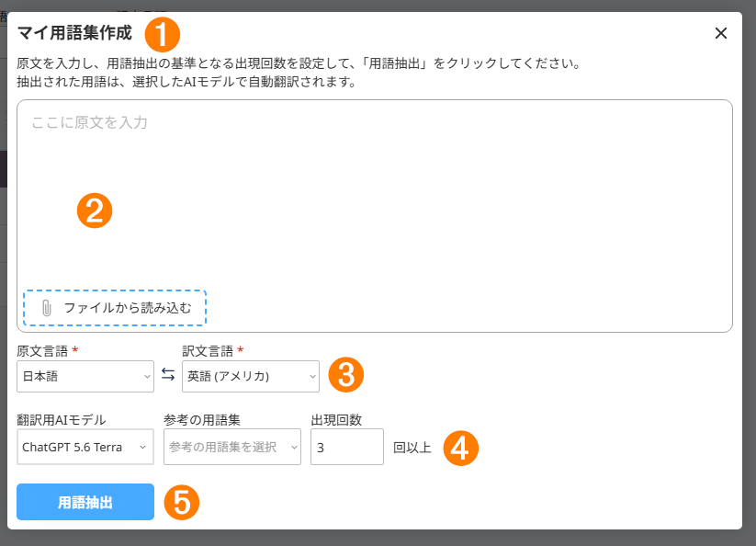This screenshot has height=546, width=756.
Task: Open the 原文言語 dropdown showing 日本語
Action: (85, 376)
